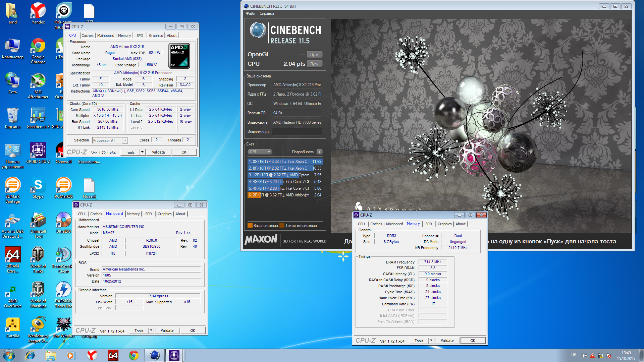Open the volume icon in system tray
This screenshot has width=644, height=362.
point(584,356)
